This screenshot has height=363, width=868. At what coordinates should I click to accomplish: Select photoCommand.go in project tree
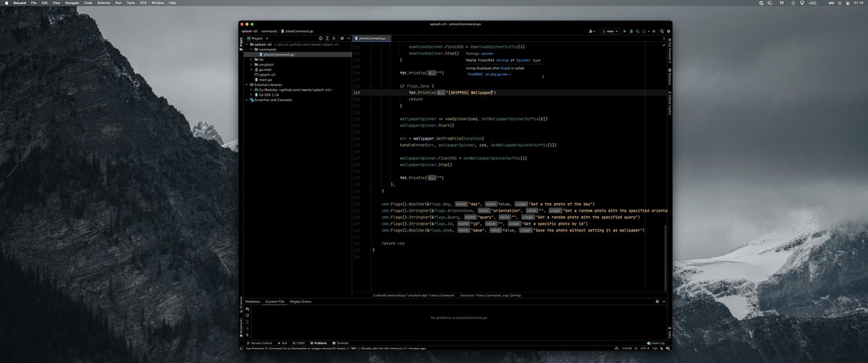pos(278,54)
